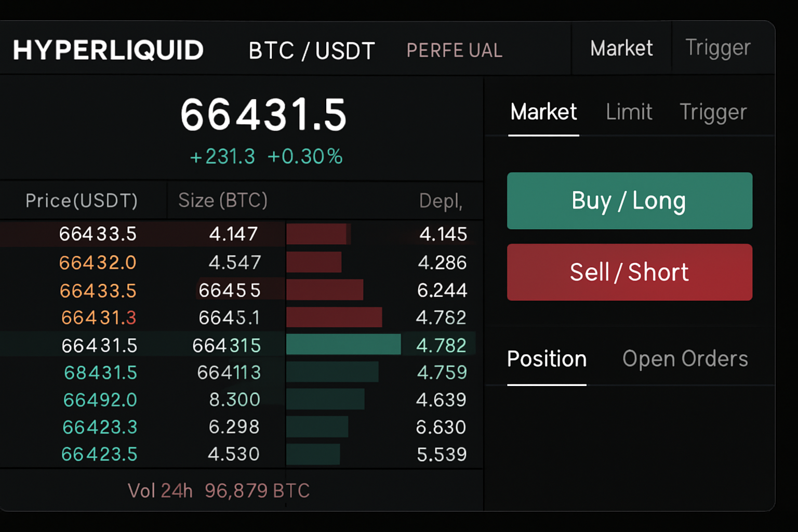Switch to the Position tab
The width and height of the screenshot is (798, 532).
[x=547, y=359]
